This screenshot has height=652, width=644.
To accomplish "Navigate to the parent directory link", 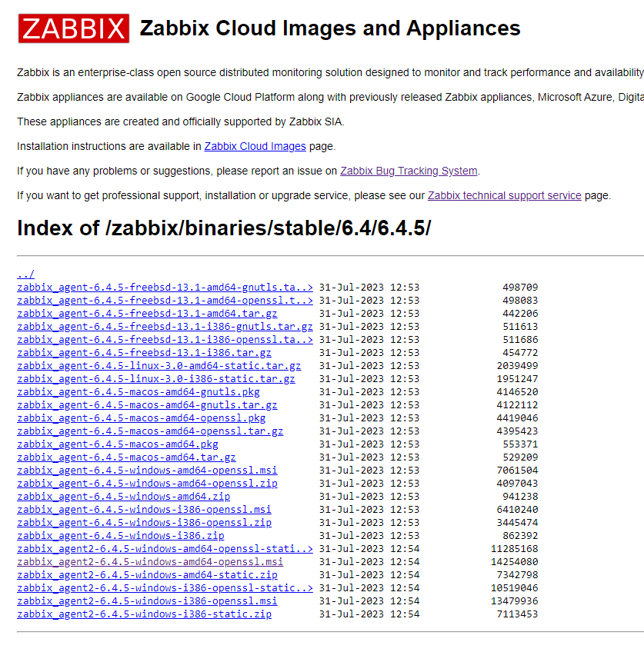I will click(x=25, y=274).
